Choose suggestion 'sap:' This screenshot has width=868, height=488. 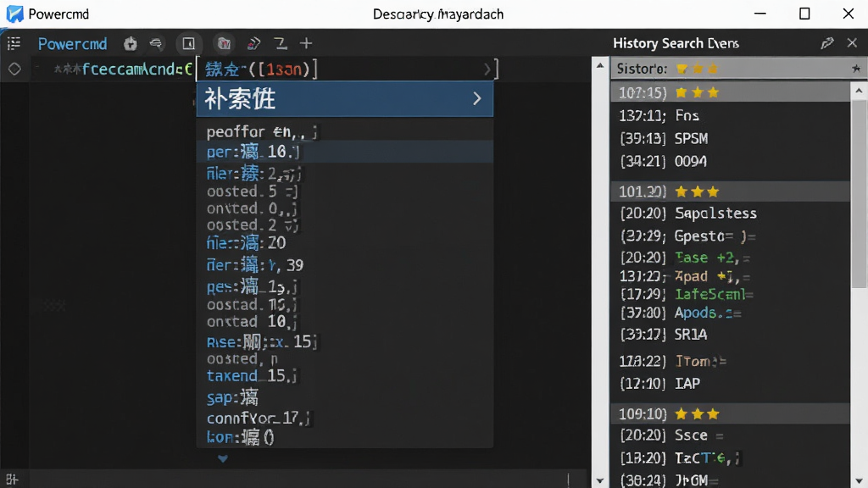[x=345, y=397]
